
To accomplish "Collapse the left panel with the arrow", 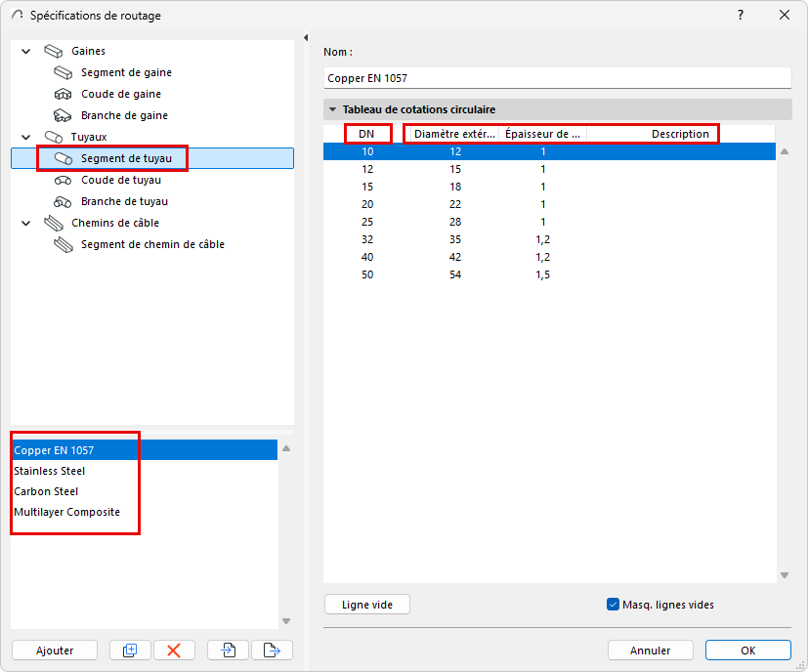I will click(x=306, y=38).
